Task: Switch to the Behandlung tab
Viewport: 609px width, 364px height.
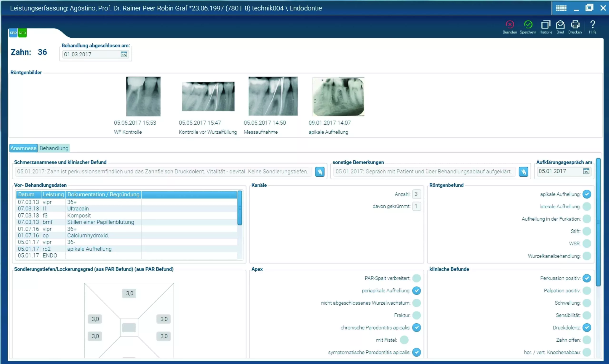Action: pos(54,148)
